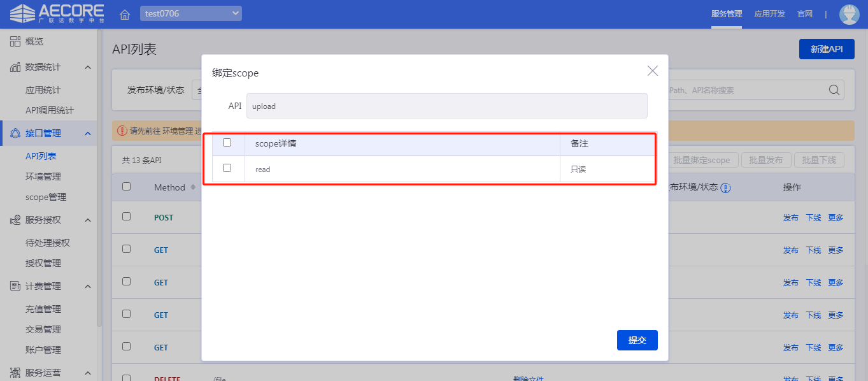The image size is (868, 381).
Task: Open the user avatar menu
Action: (x=849, y=14)
